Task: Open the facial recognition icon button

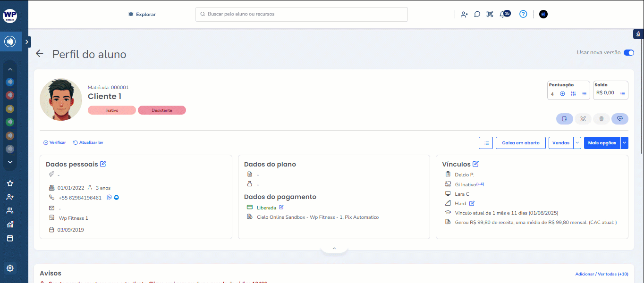Action: coord(583,119)
